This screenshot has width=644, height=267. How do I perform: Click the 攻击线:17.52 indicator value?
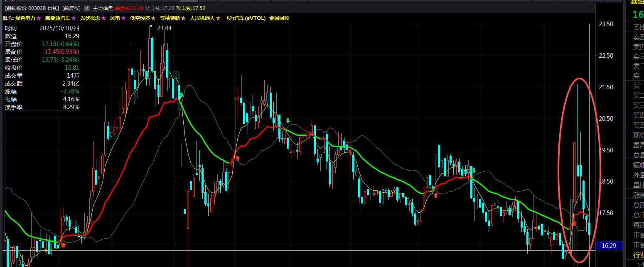click(x=191, y=8)
